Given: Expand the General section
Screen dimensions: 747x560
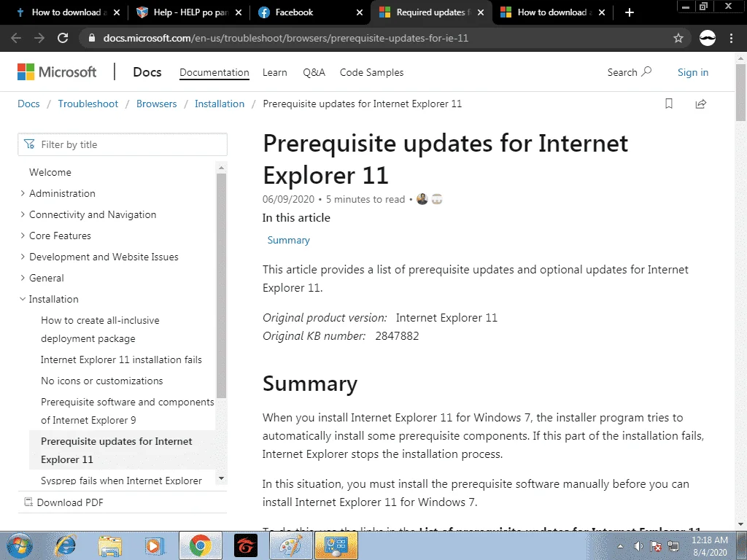Looking at the screenshot, I should (23, 278).
